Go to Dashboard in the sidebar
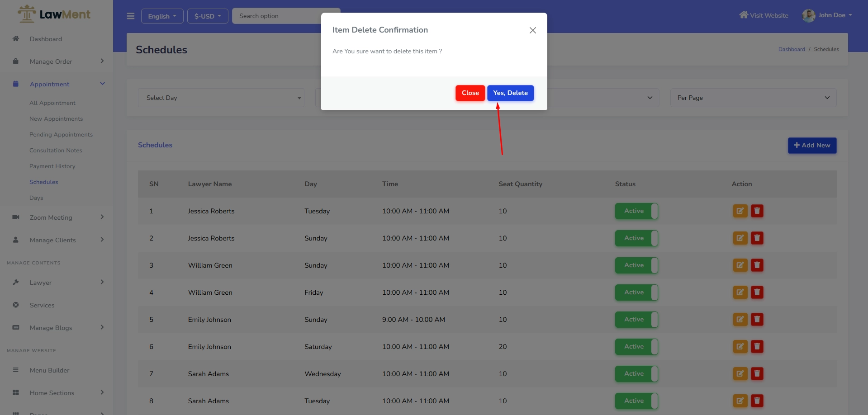Viewport: 868px width, 415px height. pyautogui.click(x=46, y=39)
